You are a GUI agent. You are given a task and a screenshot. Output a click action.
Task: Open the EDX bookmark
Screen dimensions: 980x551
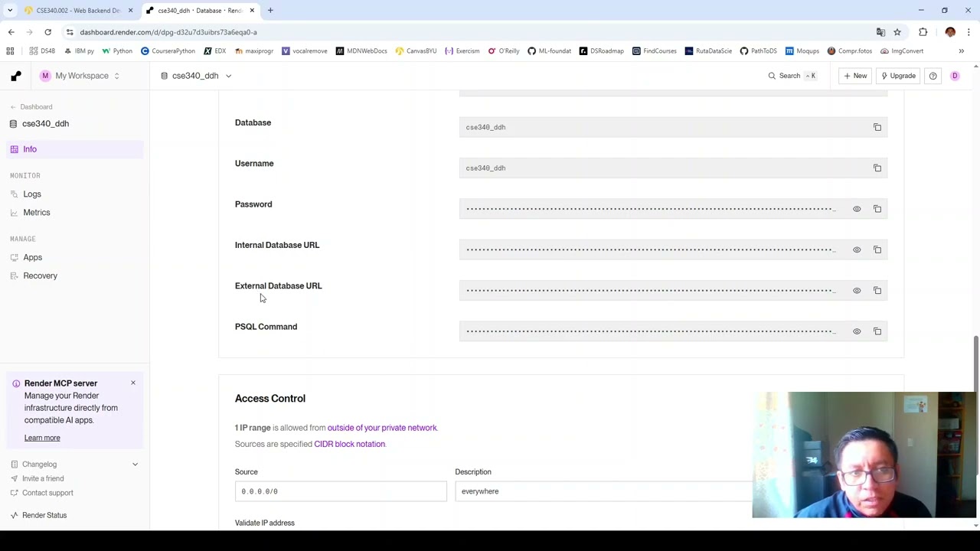[x=214, y=51]
